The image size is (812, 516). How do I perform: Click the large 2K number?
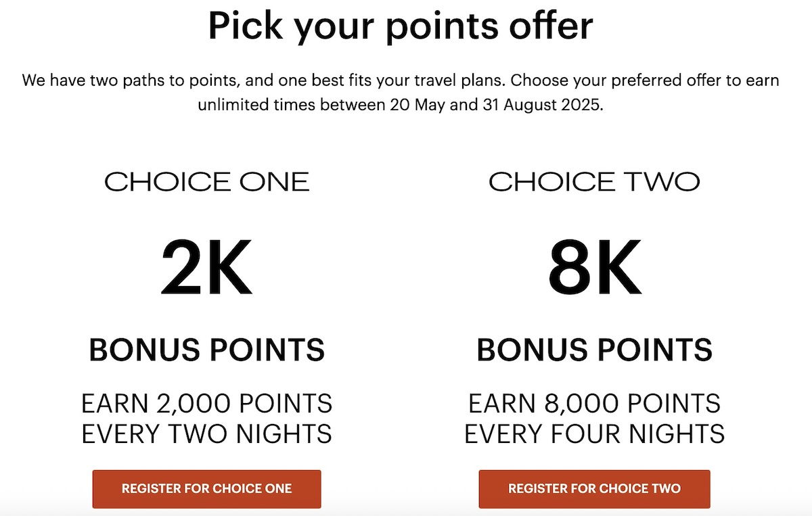pos(206,271)
